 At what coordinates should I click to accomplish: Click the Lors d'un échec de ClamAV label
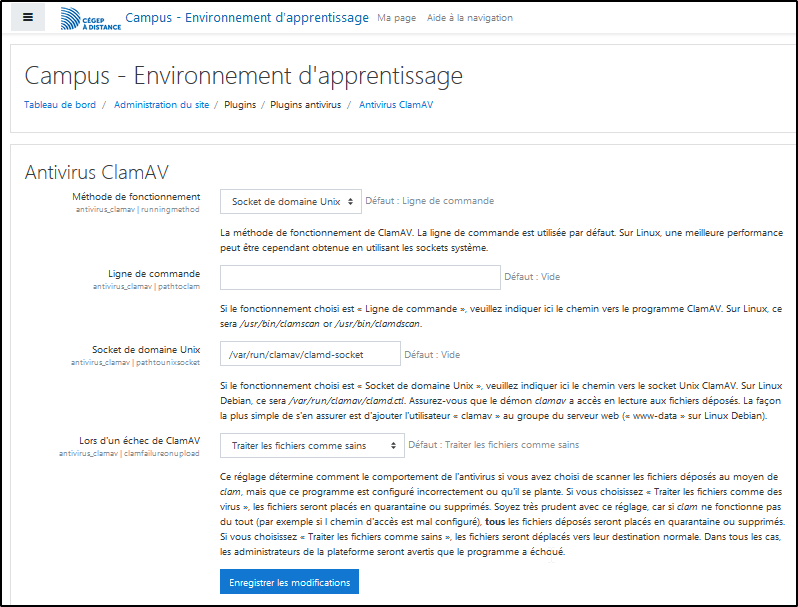[x=141, y=440]
